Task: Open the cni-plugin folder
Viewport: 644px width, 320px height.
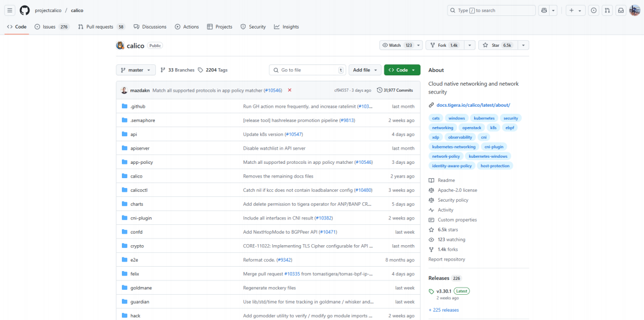Action: [x=141, y=218]
